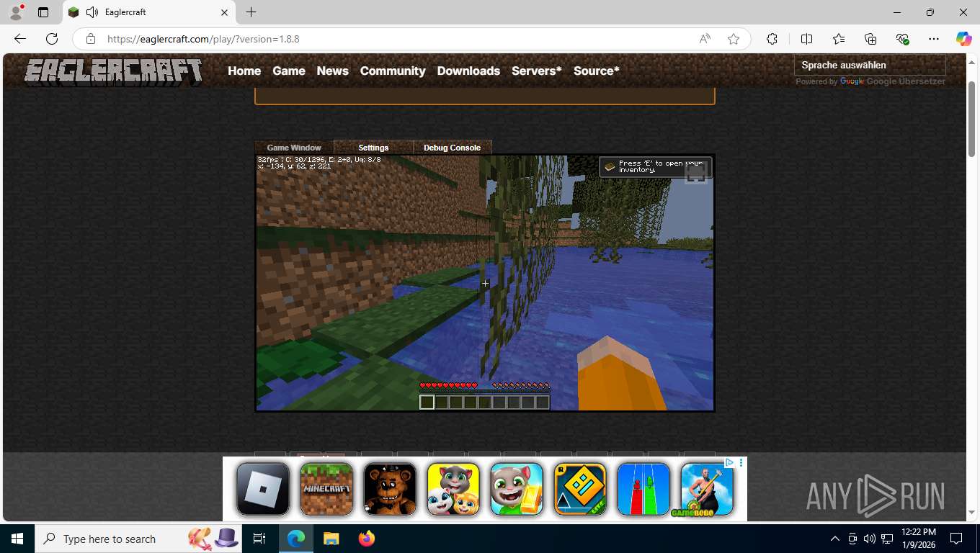980x553 pixels.
Task: Launch the Copilot sidebar
Action: [964, 39]
